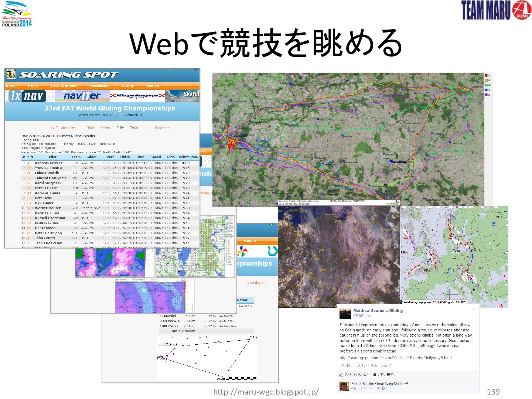Open pilot Takeshi Maruyama's entry
The image size is (532, 399).
tap(51, 178)
